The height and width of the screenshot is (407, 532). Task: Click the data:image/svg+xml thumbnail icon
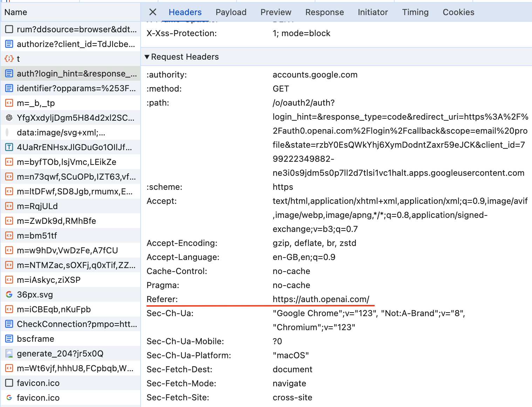point(7,133)
